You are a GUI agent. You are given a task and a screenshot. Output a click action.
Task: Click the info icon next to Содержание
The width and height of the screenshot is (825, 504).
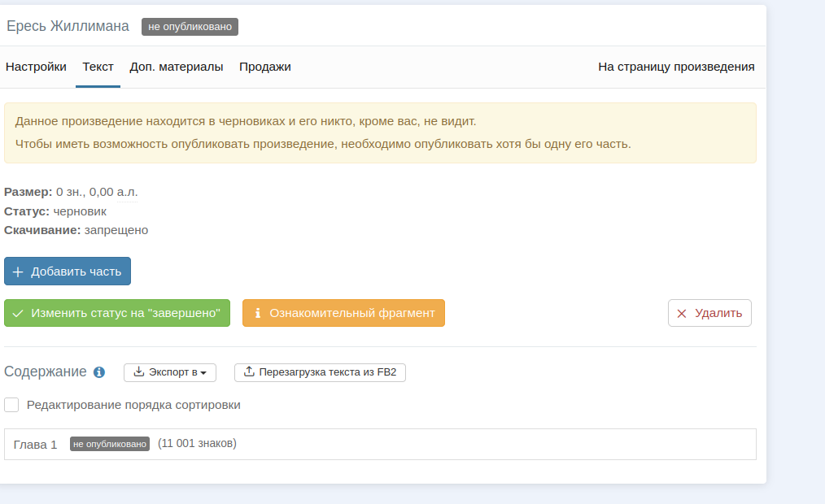[99, 372]
